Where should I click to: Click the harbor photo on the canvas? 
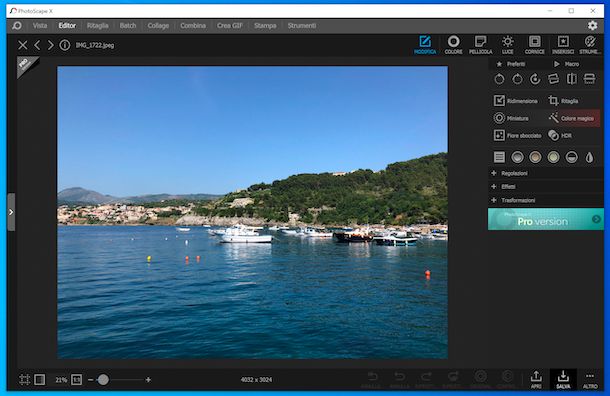(252, 212)
